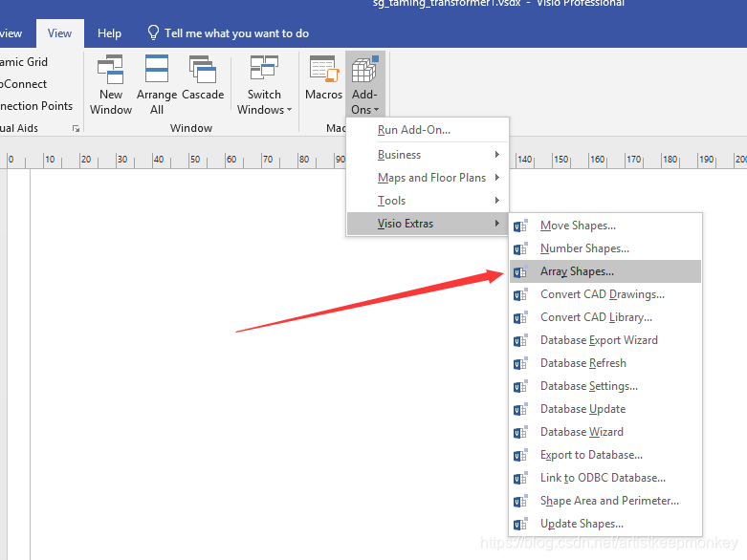
Task: Open Database Export Wizard
Action: click(605, 340)
